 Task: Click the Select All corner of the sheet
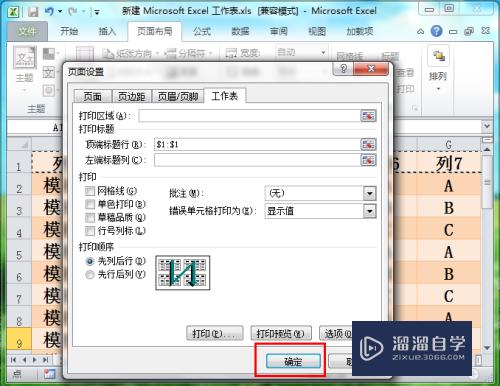point(20,144)
